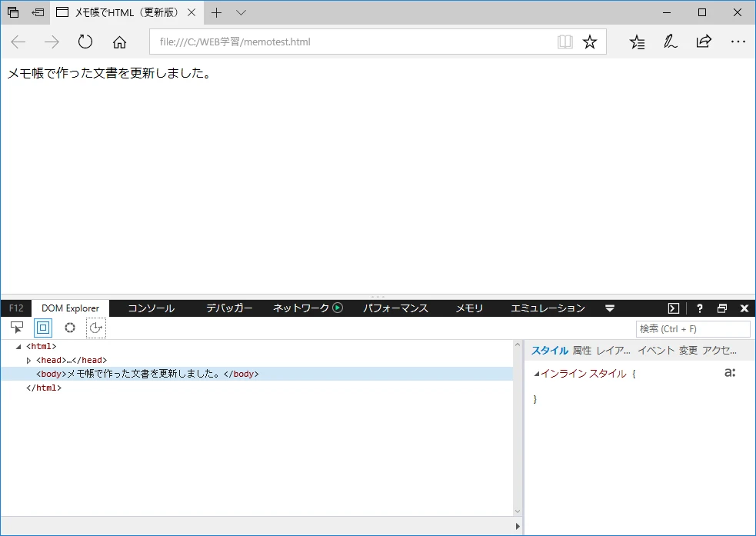Maximize the browser window
The image size is (756, 536).
coord(702,12)
